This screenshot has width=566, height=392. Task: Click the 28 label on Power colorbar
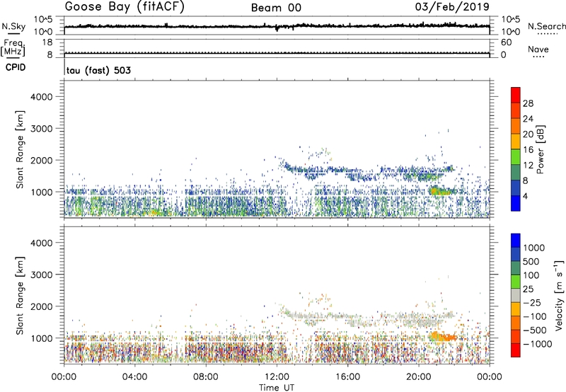point(528,103)
